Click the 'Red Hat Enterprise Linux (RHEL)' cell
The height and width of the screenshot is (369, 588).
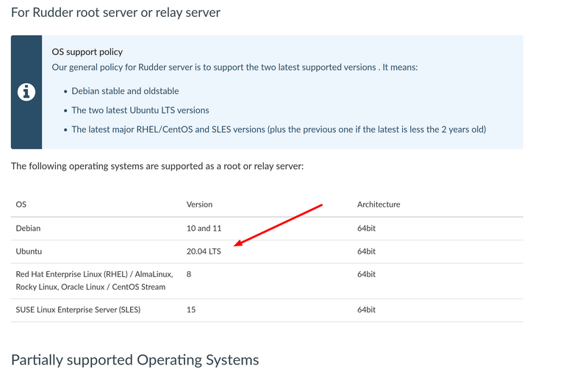point(95,281)
